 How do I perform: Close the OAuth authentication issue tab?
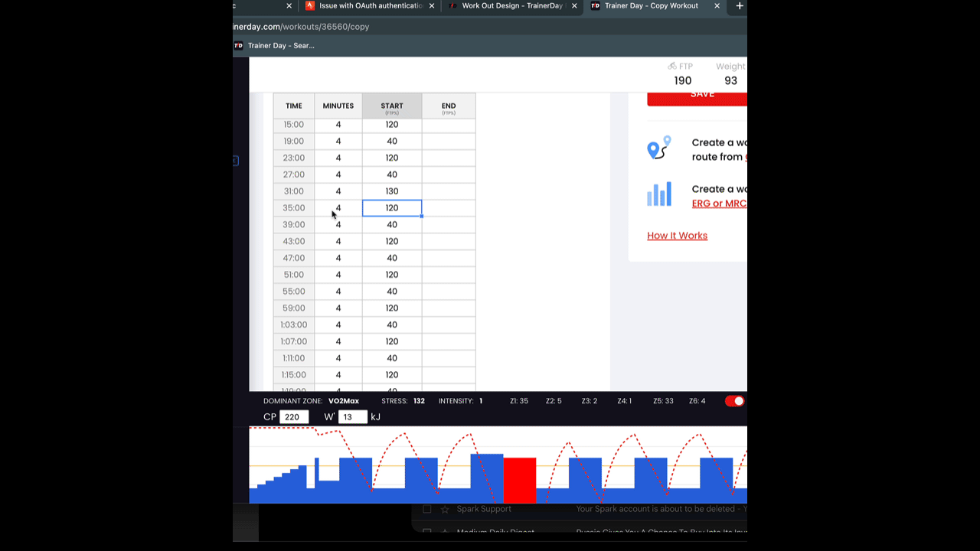(432, 6)
